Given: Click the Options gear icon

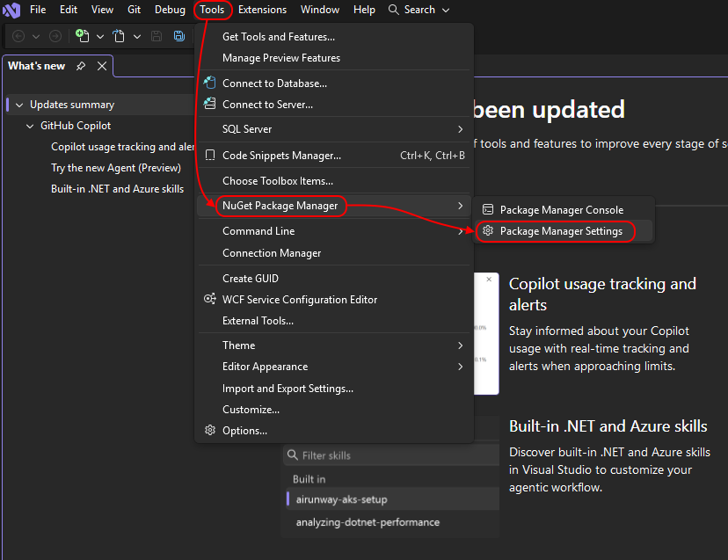Looking at the screenshot, I should pyautogui.click(x=210, y=430).
